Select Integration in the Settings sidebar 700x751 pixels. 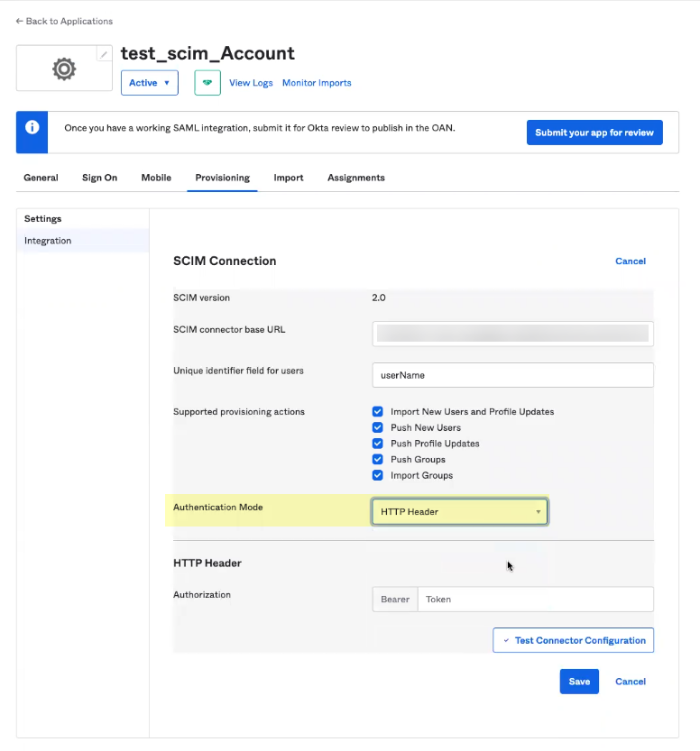click(49, 241)
